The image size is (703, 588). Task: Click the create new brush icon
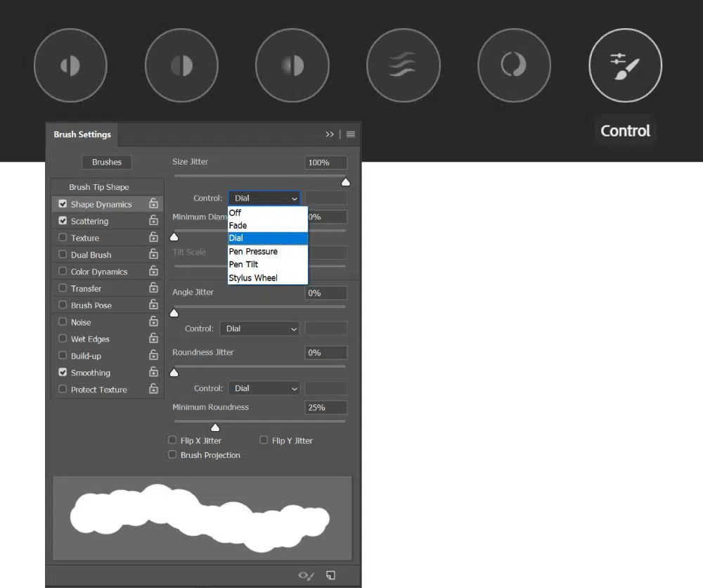pos(330,575)
